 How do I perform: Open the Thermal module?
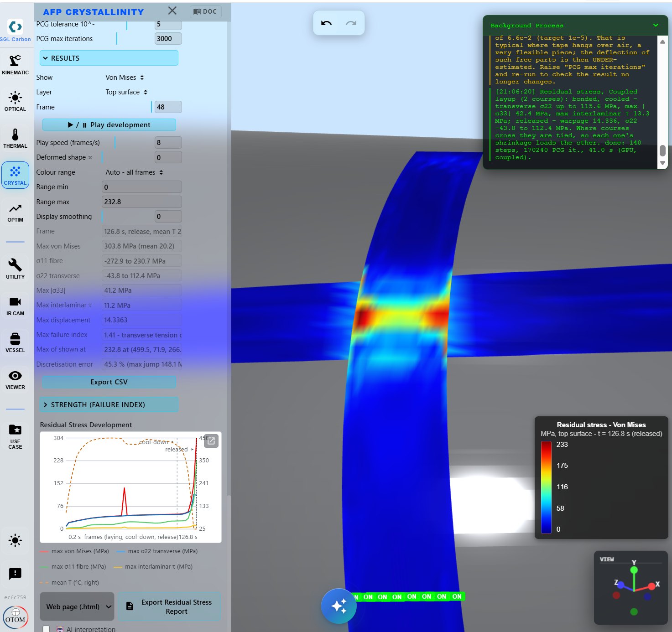click(x=15, y=139)
